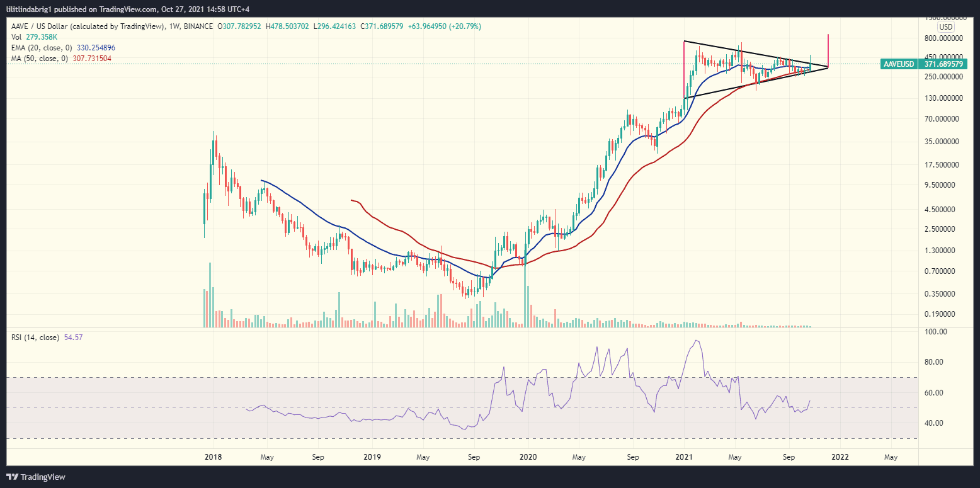The width and height of the screenshot is (980, 488).
Task: Select the 2021 label on the time axis
Action: [684, 457]
